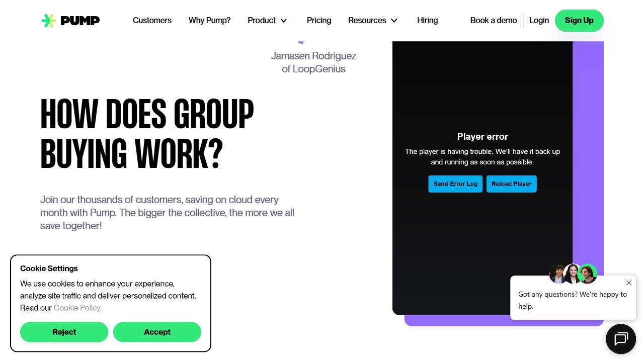This screenshot has height=362, width=644.
Task: Reload Player in the video area
Action: (x=511, y=184)
